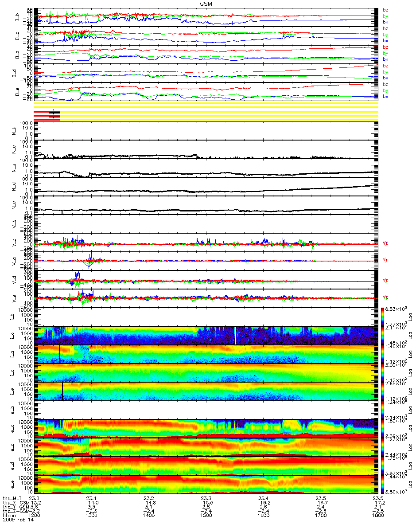The image size is (412, 532).
Task: Select the B_a panel axis label
Action: coord(17,55)
